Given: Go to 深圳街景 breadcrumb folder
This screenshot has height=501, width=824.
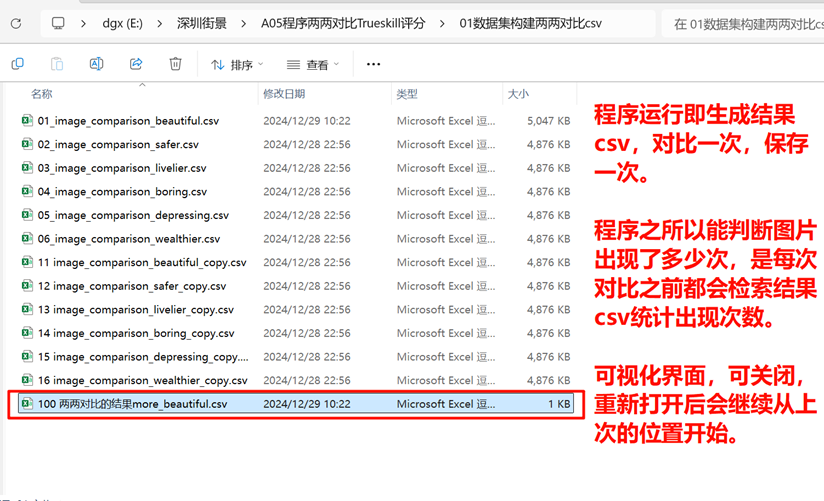Looking at the screenshot, I should (x=202, y=24).
